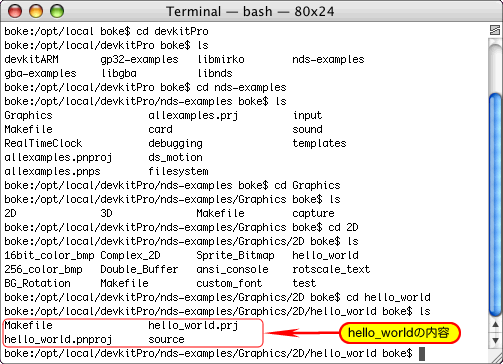This screenshot has height=364, width=503.
Task: Minimize the Terminal using the yellow button
Action: tap(36, 11)
